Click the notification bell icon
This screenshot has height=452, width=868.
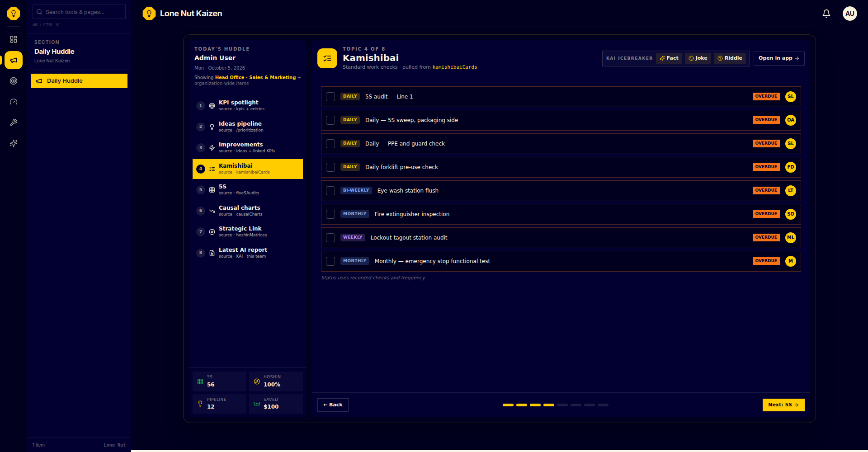[x=826, y=14]
